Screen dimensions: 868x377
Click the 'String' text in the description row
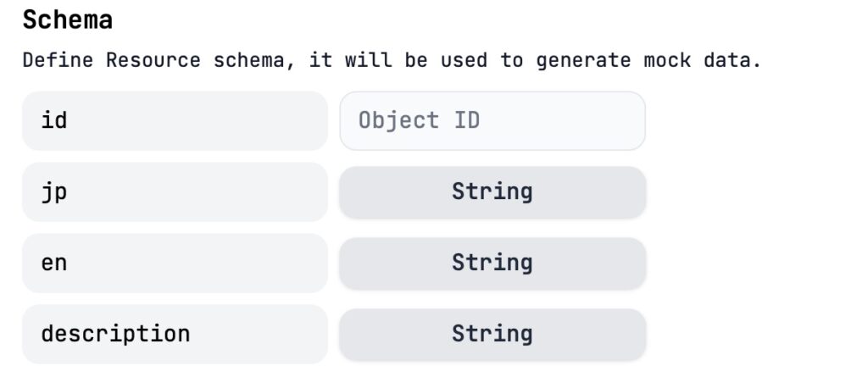(x=492, y=334)
